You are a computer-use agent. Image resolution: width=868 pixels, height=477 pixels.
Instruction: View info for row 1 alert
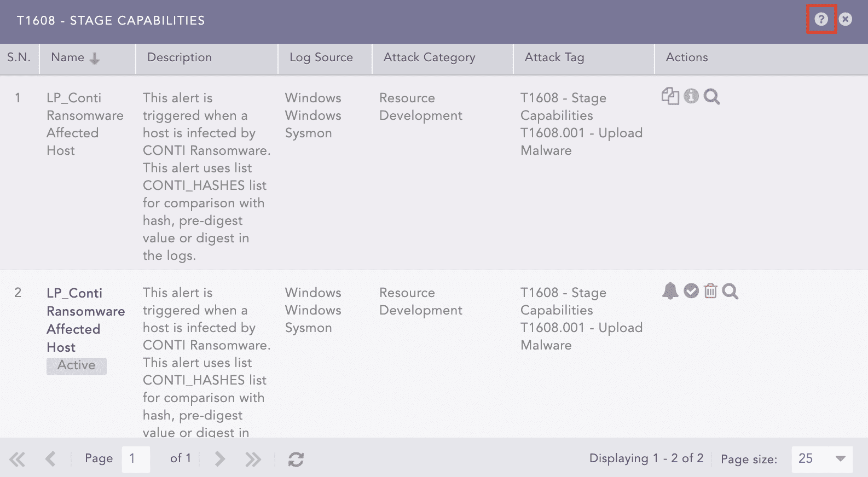[x=691, y=96]
